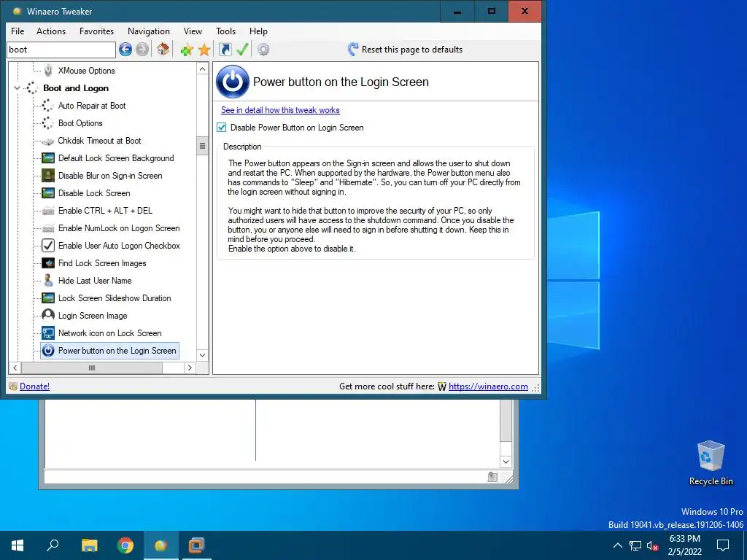Open the Help menu
The image size is (747, 560).
coord(258,31)
